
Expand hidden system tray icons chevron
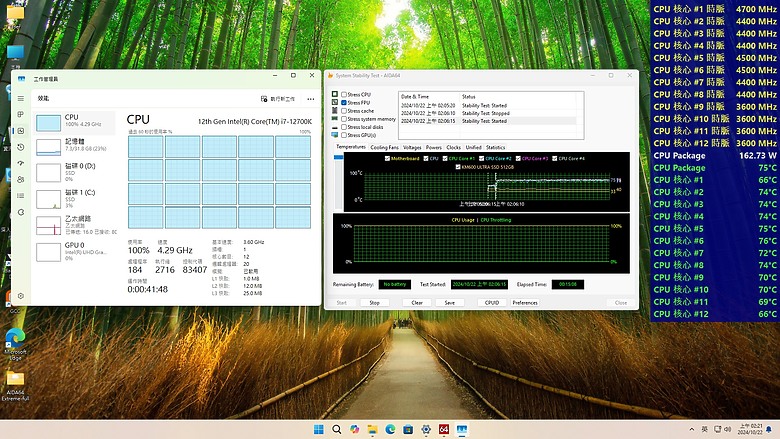coord(691,430)
